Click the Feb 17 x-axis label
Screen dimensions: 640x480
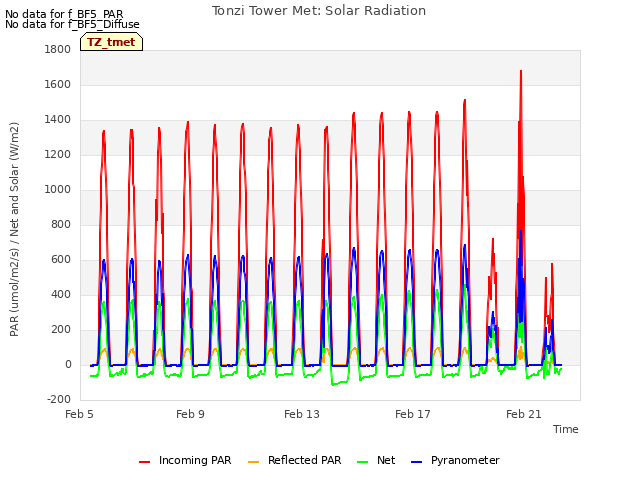[413, 414]
